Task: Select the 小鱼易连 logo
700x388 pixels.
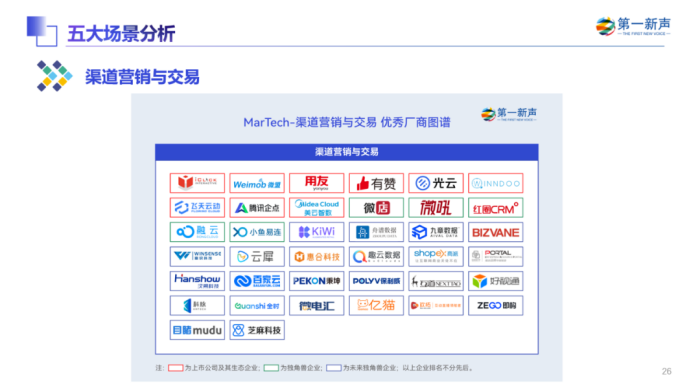Action: point(257,232)
